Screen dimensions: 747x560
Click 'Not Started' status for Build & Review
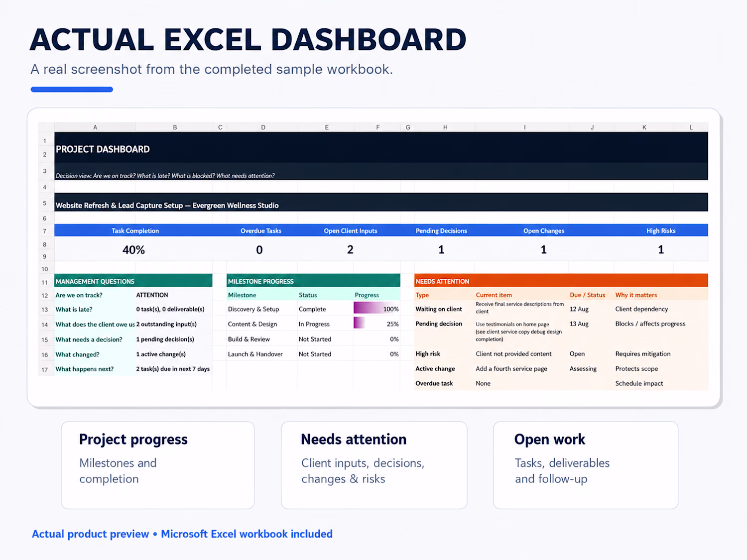tap(315, 339)
